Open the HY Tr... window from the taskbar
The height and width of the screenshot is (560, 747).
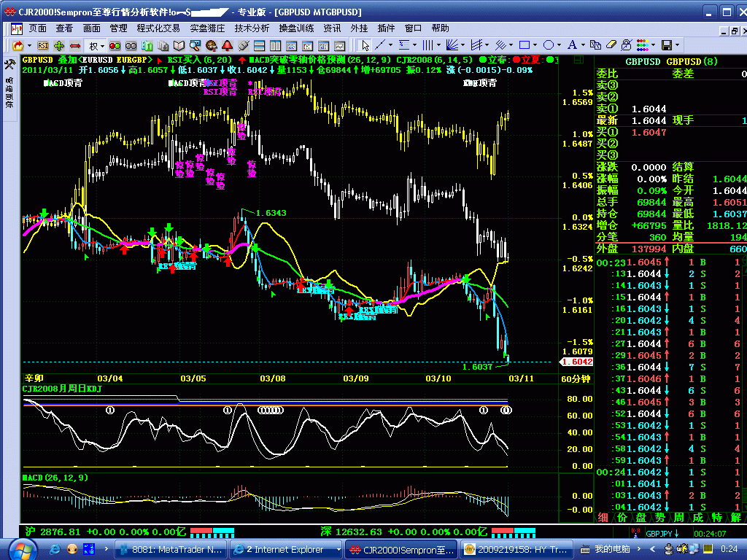pos(516,550)
